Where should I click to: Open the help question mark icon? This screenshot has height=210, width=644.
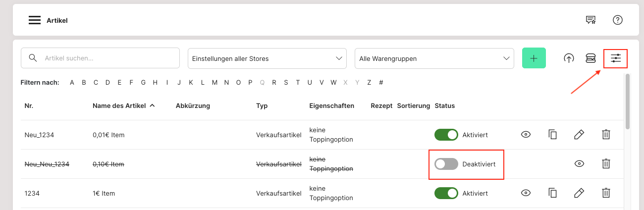[x=617, y=20]
